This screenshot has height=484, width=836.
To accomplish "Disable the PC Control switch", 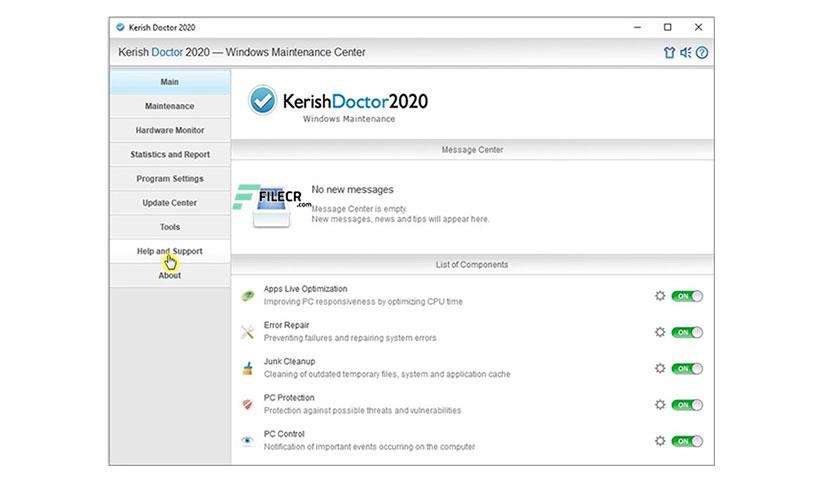I will pos(687,441).
